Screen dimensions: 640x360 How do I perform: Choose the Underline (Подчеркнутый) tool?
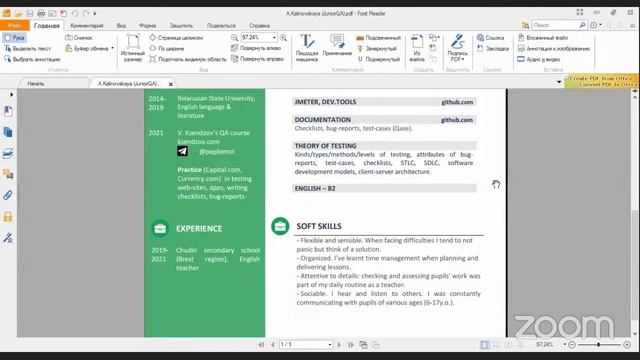[378, 59]
